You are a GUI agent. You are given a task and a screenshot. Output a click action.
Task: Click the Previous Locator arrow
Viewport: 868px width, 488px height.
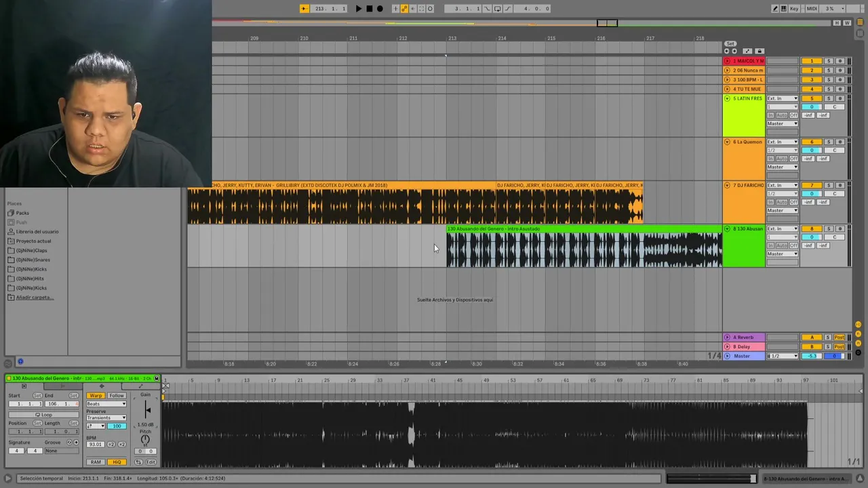(x=727, y=51)
